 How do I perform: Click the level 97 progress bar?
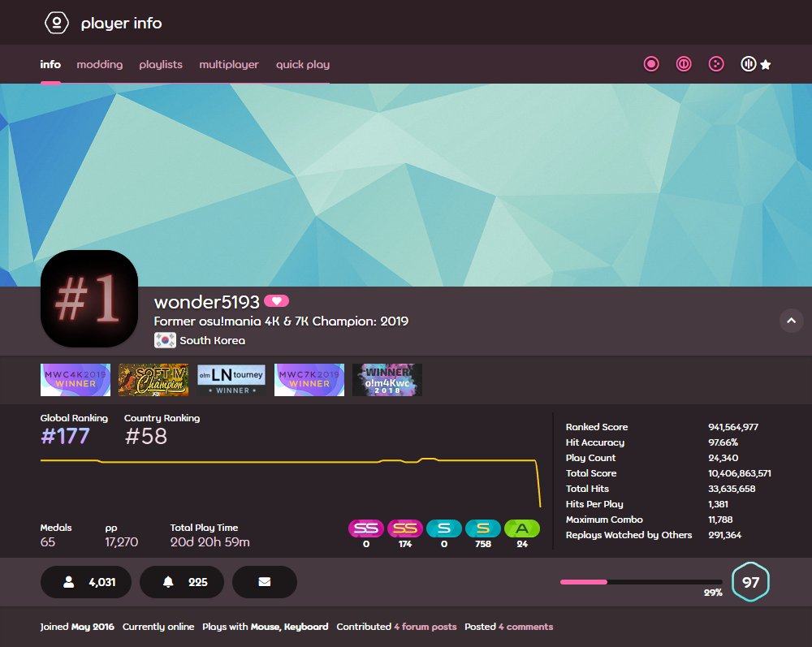[x=640, y=582]
